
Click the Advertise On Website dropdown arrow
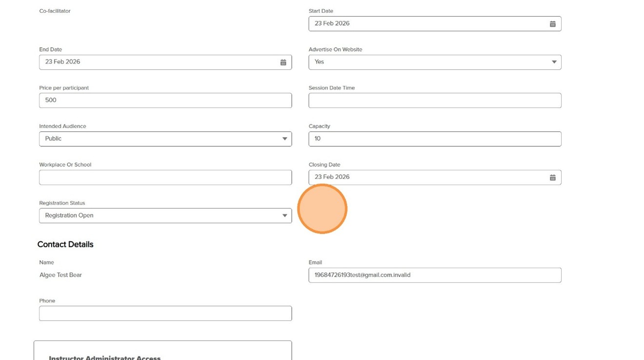[x=554, y=62]
